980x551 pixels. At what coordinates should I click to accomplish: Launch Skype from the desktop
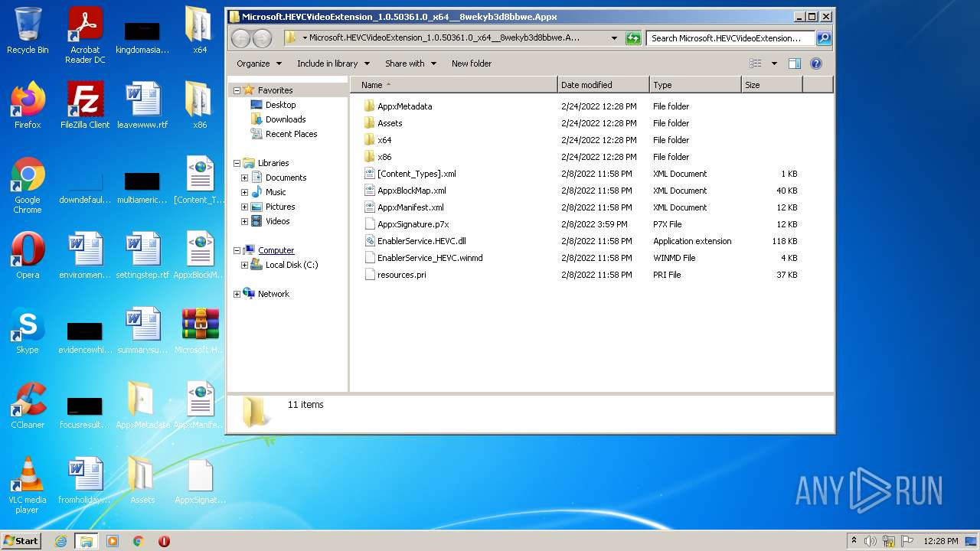[28, 331]
